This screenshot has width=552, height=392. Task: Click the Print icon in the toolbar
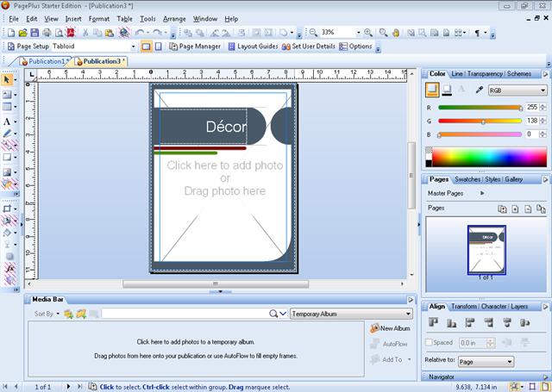[x=47, y=33]
